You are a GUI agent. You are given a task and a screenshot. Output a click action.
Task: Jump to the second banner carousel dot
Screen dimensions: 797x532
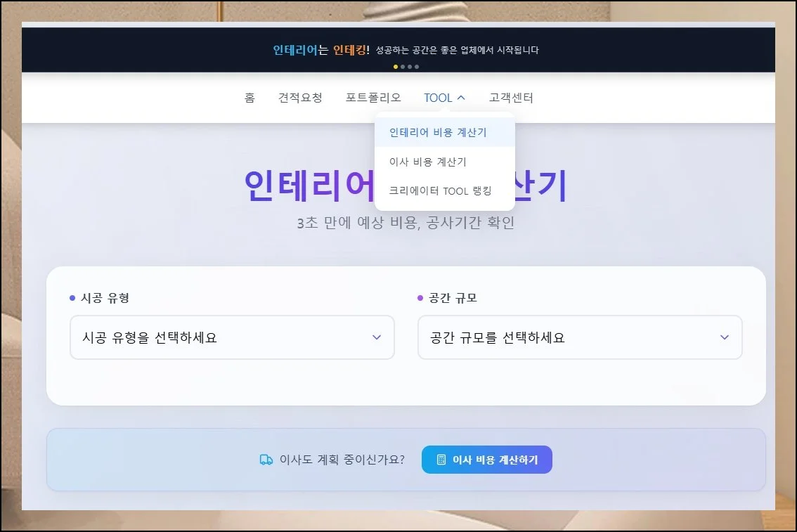coord(403,67)
